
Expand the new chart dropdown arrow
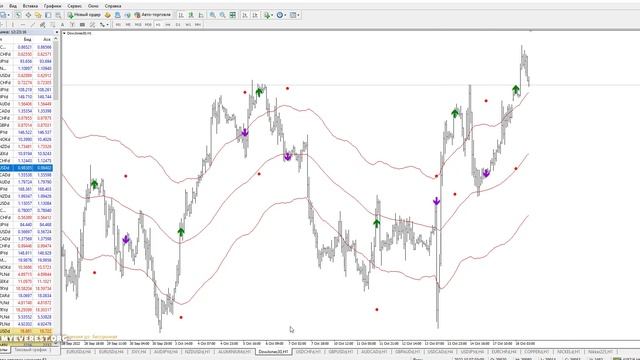point(9,15)
